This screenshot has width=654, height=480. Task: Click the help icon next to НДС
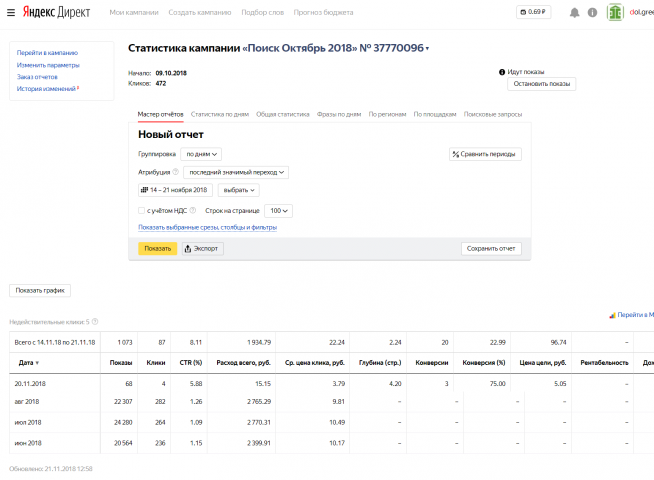coord(193,211)
